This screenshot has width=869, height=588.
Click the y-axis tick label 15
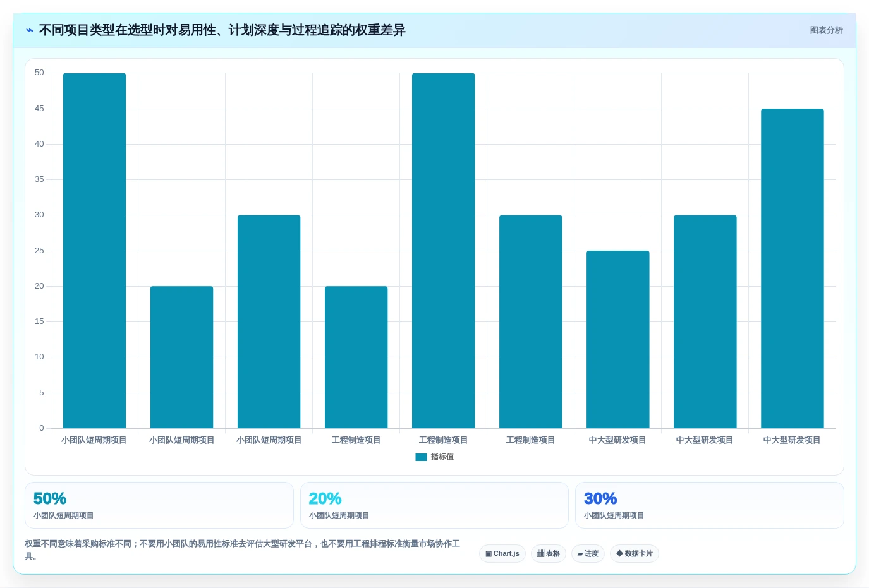pos(39,322)
